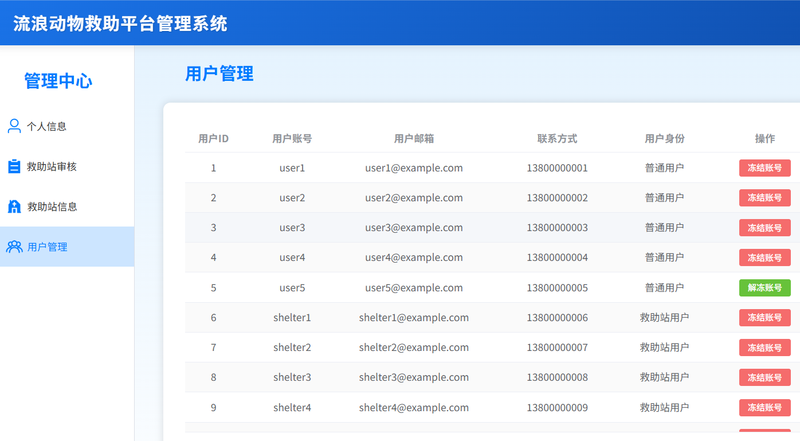800x441 pixels.
Task: Click phone number 13800000004
Action: pos(557,258)
